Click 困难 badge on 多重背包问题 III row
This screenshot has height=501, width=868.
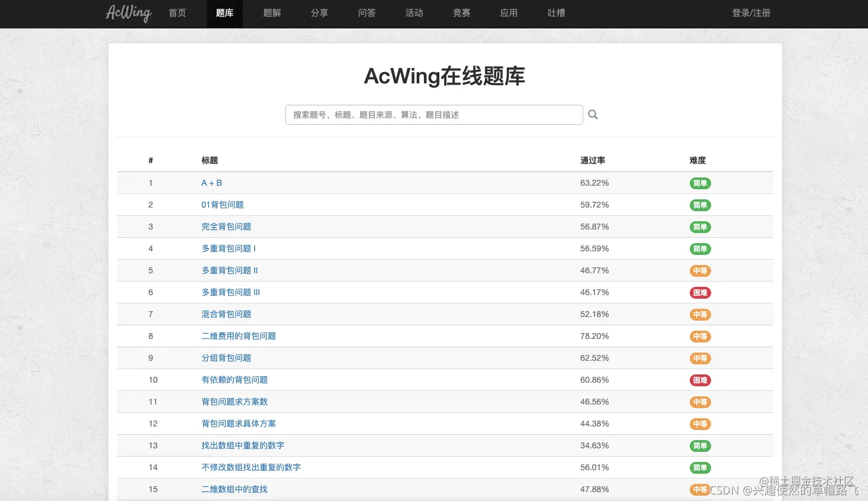tap(700, 293)
